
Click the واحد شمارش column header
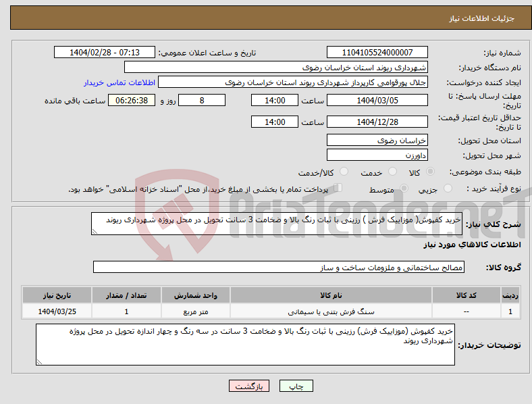[x=196, y=295]
